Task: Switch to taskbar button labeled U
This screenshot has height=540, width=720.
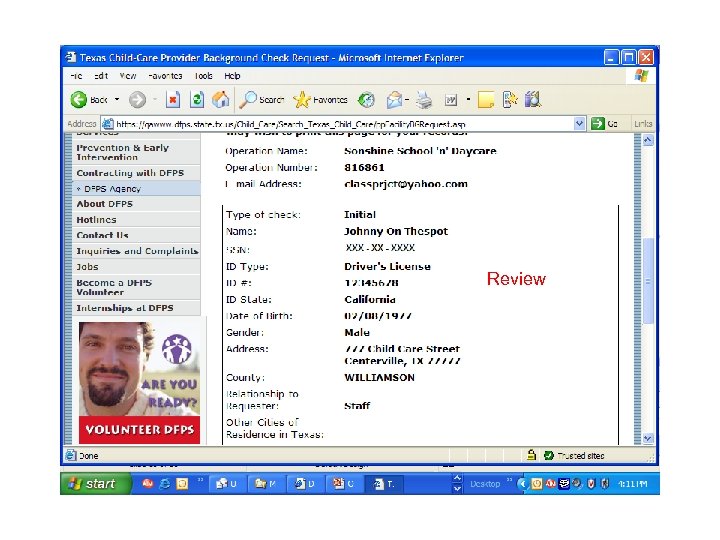Action: pyautogui.click(x=228, y=484)
